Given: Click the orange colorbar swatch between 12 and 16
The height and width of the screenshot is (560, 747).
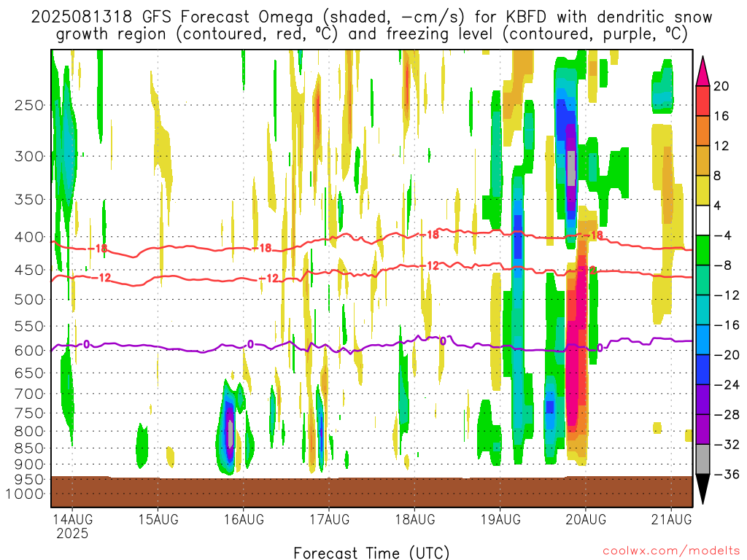Looking at the screenshot, I should [703, 131].
